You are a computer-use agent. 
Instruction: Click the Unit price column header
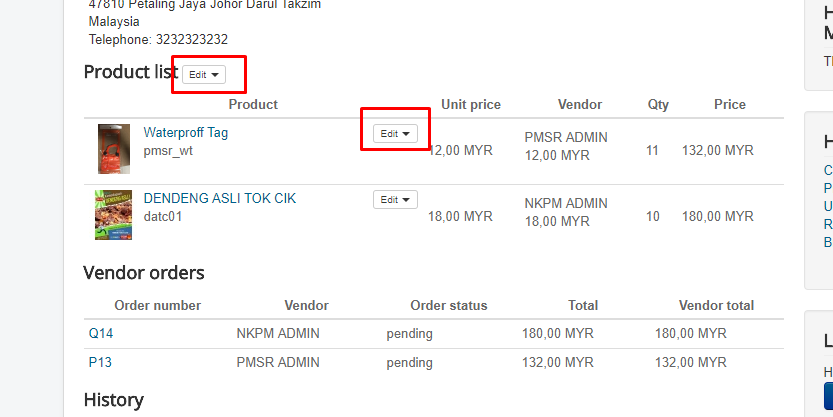pos(471,104)
